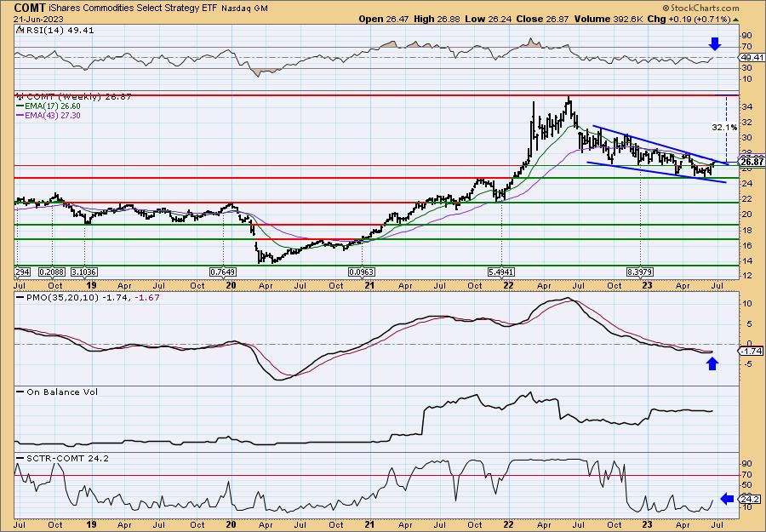Click the StockCharts.com copyright text
This screenshot has width=766, height=532.
[701, 8]
